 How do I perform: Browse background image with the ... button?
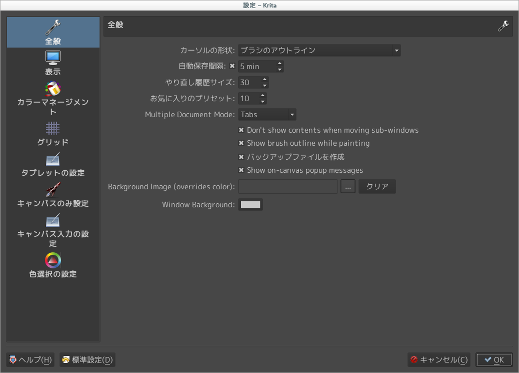[348, 186]
